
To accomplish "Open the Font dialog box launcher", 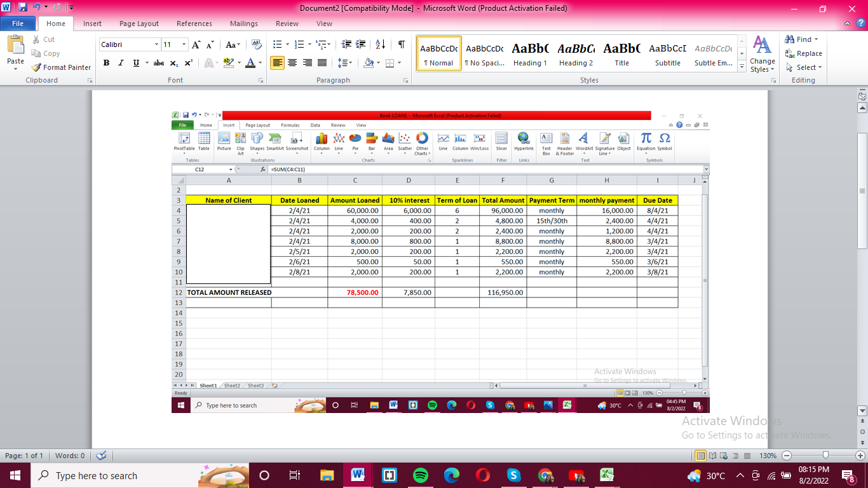I will point(259,81).
